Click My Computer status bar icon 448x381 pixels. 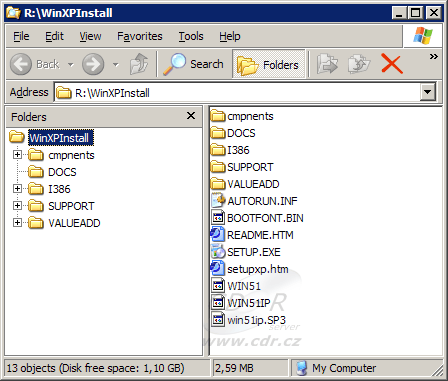click(x=302, y=368)
